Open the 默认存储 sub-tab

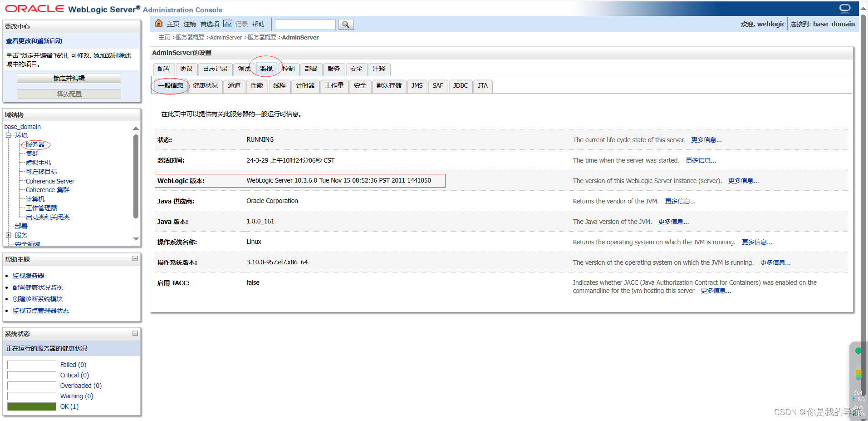[x=389, y=86]
